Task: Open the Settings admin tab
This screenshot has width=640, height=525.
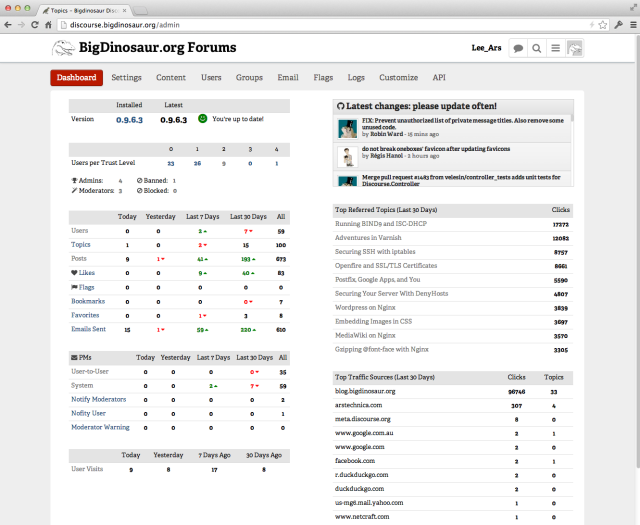Action: pos(127,78)
